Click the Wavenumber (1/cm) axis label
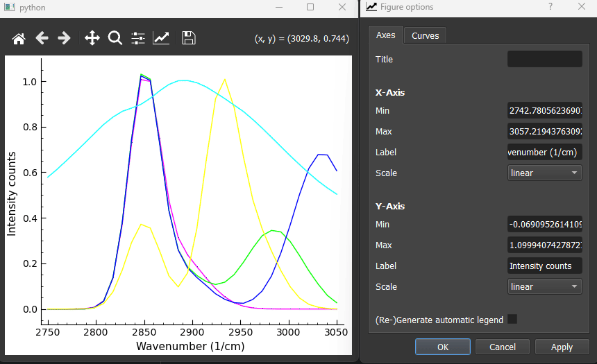 [190, 346]
